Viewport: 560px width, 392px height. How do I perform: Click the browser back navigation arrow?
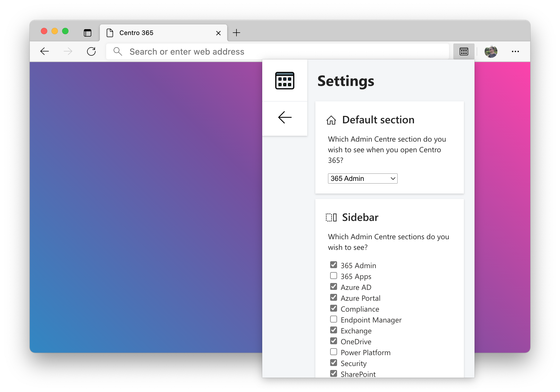coord(45,51)
